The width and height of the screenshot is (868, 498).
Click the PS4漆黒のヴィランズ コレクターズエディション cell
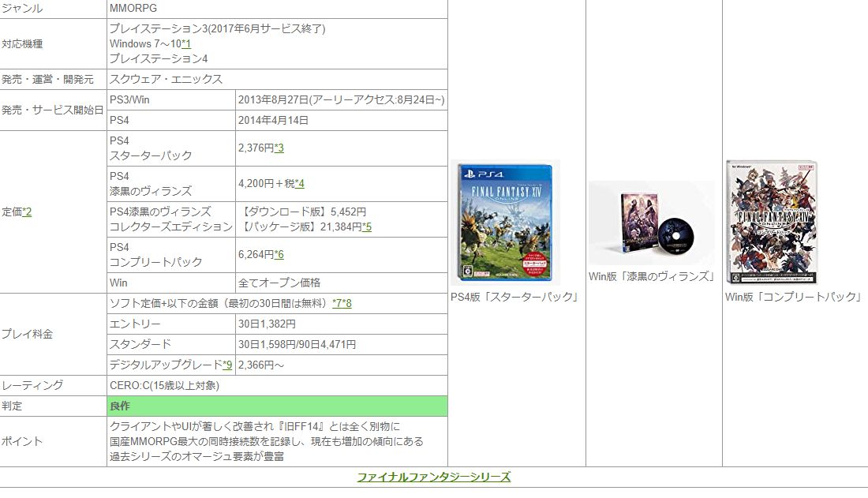(171, 219)
